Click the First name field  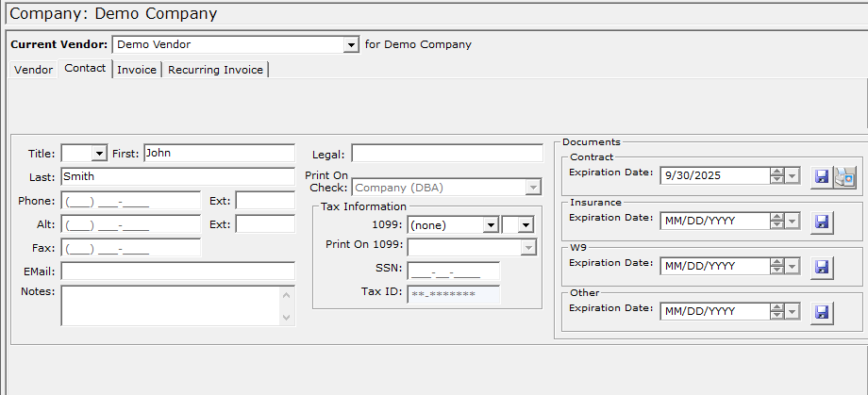click(x=219, y=154)
